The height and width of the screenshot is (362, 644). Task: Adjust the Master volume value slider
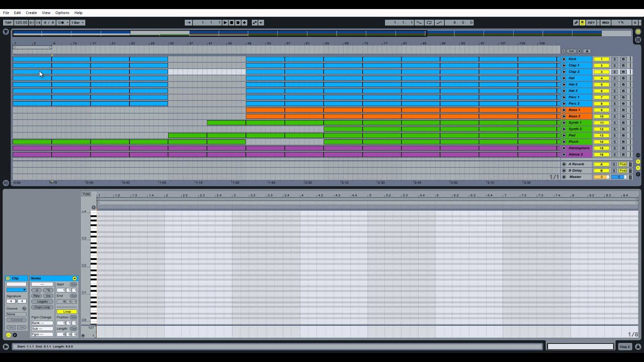click(x=601, y=177)
